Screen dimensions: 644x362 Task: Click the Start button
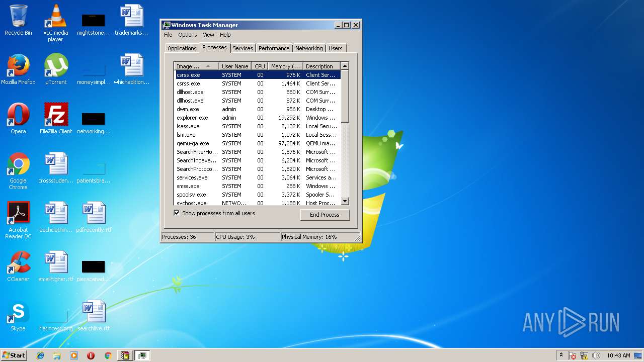pyautogui.click(x=14, y=355)
